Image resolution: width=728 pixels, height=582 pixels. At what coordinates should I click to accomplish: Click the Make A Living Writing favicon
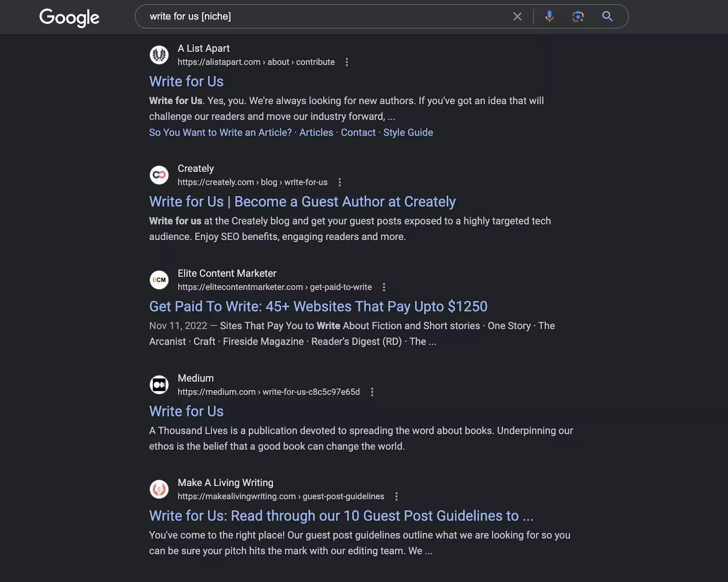[159, 489]
